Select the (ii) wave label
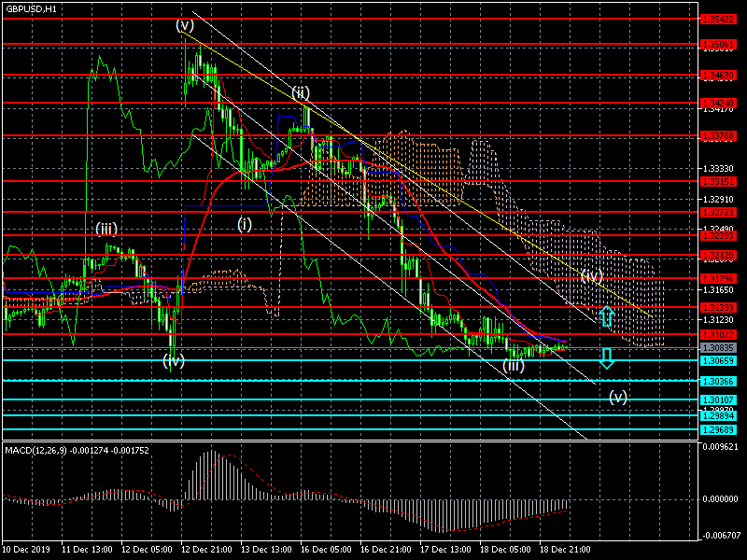747x560 pixels. tap(300, 92)
